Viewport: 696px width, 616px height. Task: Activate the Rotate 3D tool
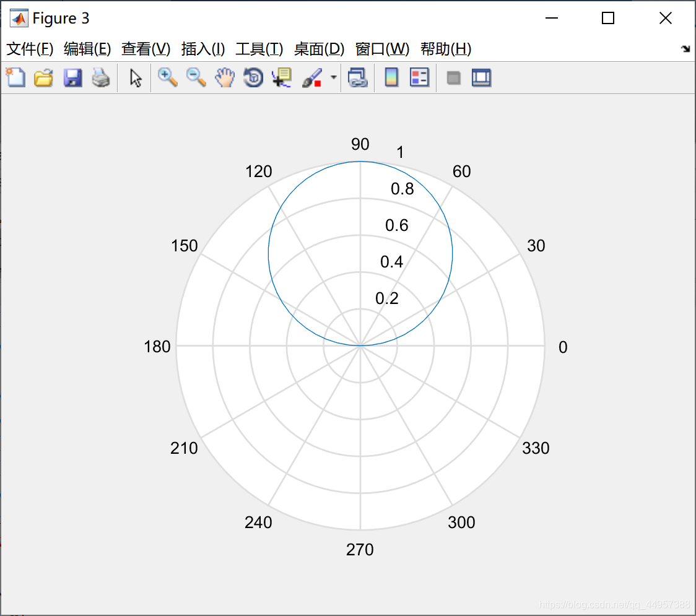tap(253, 78)
